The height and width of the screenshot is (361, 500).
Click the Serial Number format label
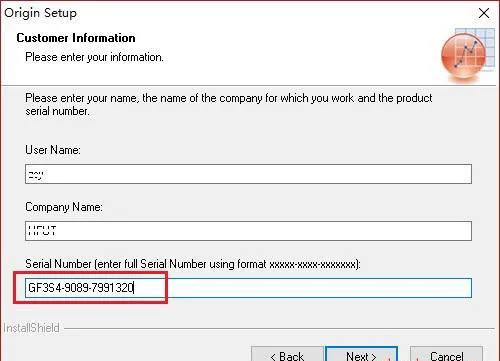click(193, 264)
